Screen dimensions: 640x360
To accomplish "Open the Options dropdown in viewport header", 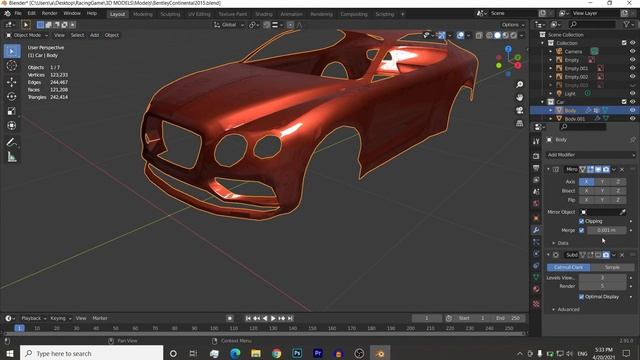I will [x=513, y=25].
